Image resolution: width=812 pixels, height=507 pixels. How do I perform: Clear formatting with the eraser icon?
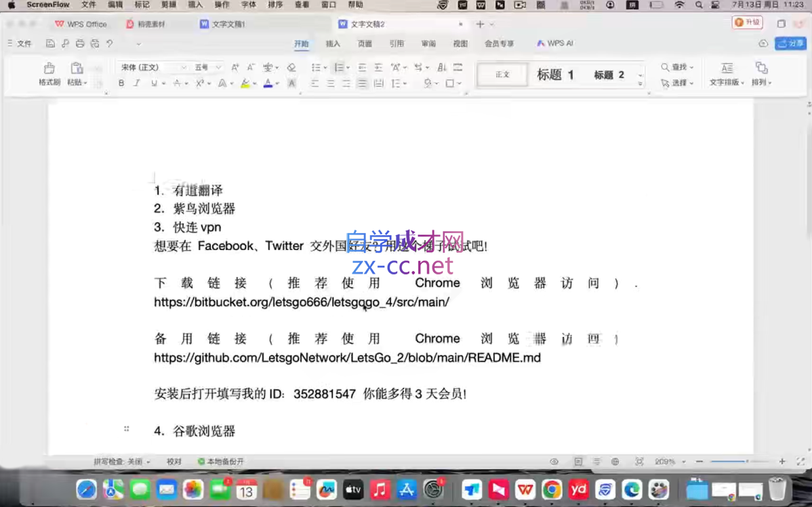pyautogui.click(x=291, y=67)
